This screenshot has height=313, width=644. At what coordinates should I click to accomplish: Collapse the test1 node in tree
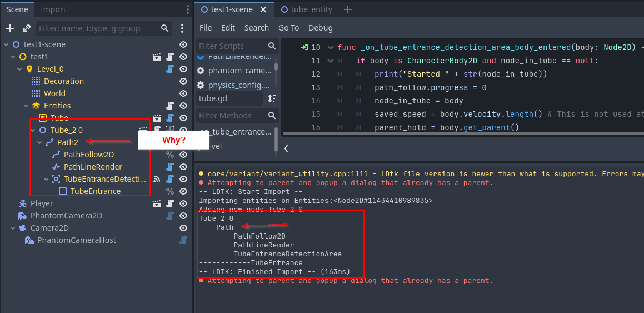coord(13,57)
